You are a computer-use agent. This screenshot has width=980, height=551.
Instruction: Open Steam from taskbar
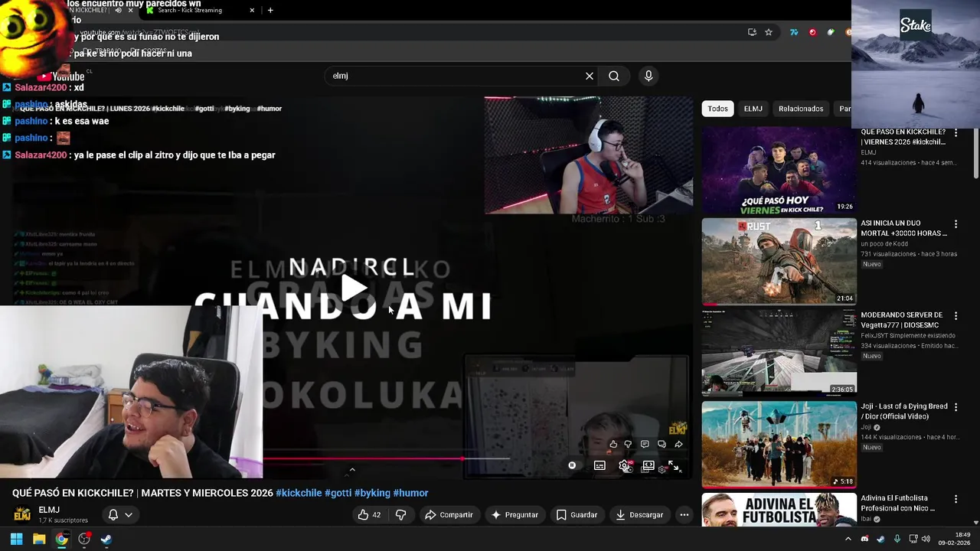(x=106, y=539)
